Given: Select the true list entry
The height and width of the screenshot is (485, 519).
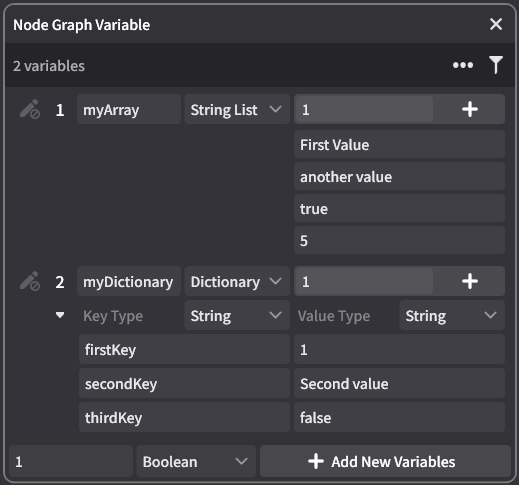Looking at the screenshot, I should [399, 209].
